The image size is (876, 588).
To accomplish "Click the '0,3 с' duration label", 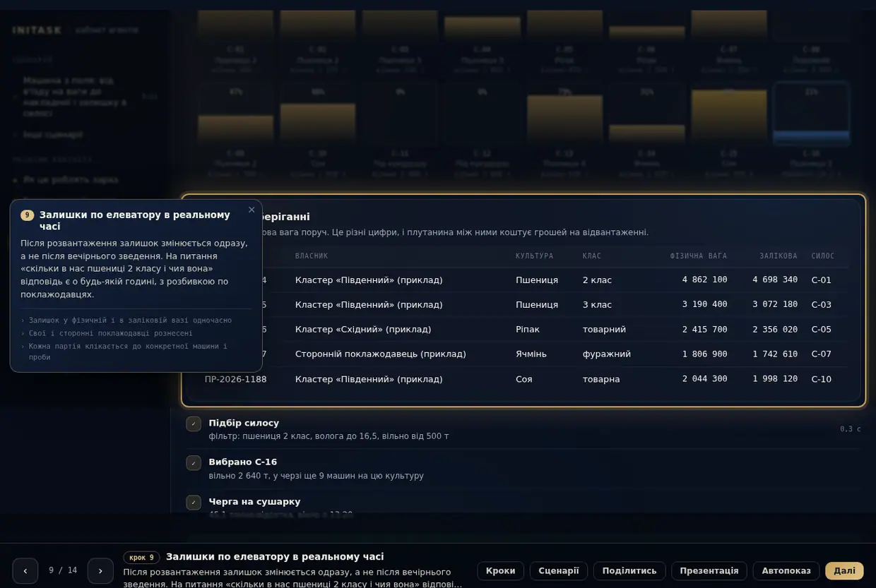I will (850, 429).
